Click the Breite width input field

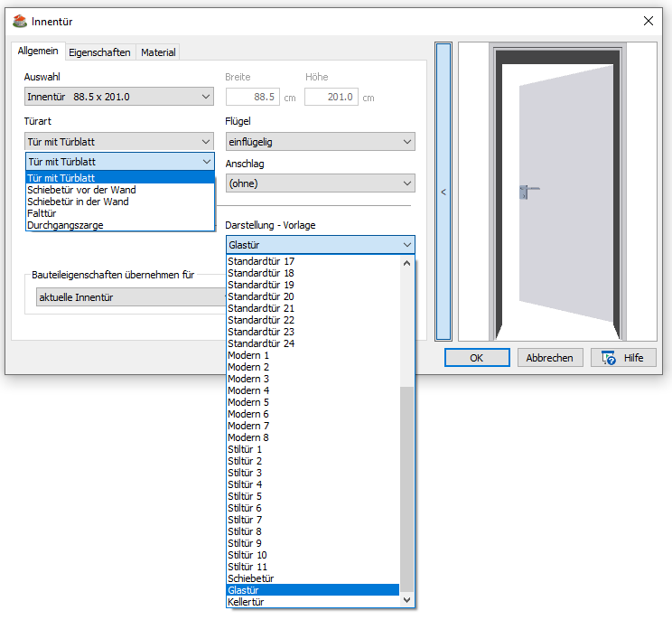coord(252,97)
